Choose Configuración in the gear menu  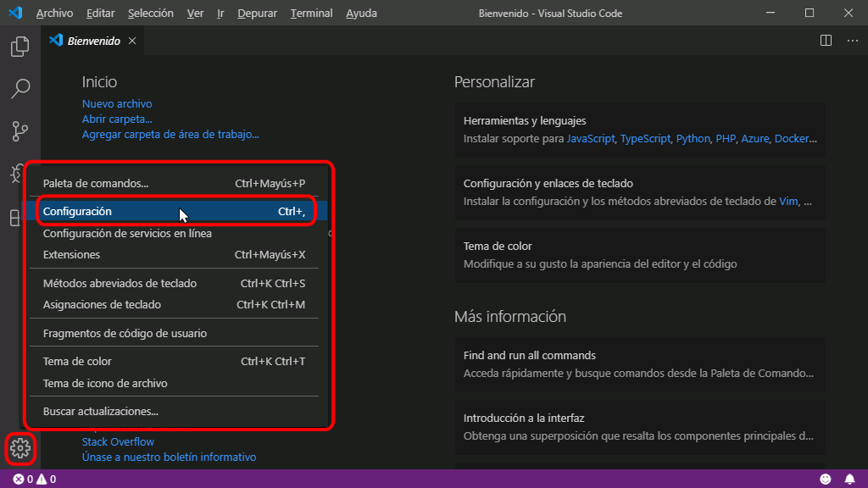click(x=174, y=211)
